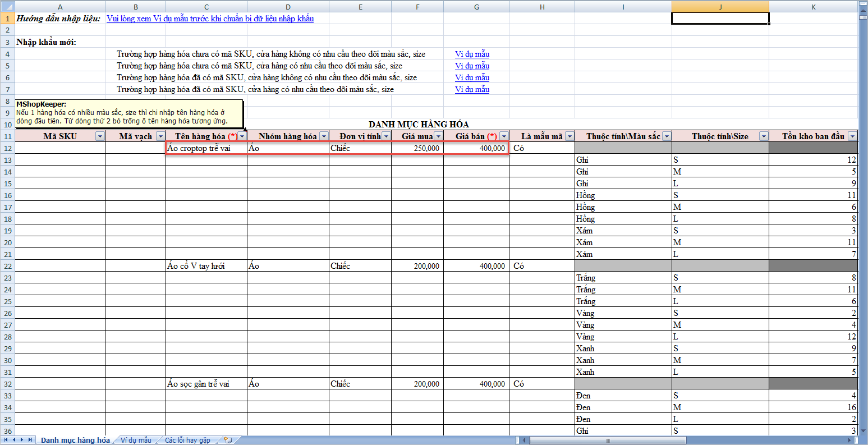Open the Các lỗi hay gặp sheet
Image resolution: width=868 pixels, height=445 pixels.
187,440
